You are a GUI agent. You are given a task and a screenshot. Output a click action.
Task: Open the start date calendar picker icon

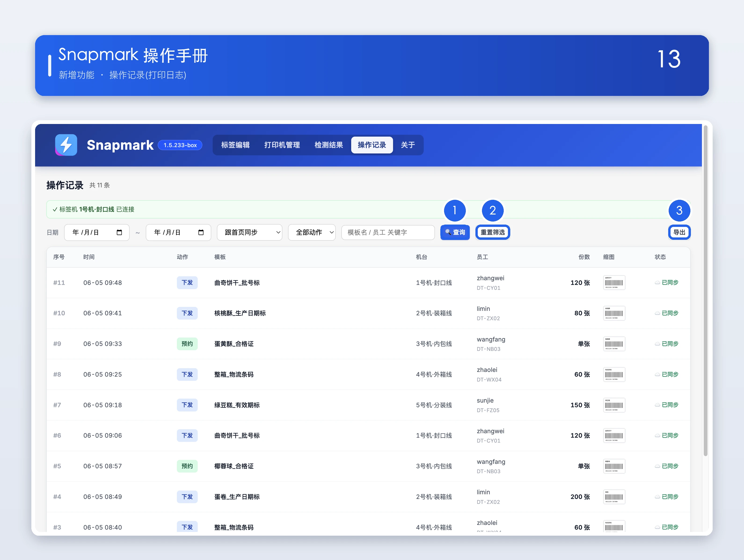coord(119,233)
